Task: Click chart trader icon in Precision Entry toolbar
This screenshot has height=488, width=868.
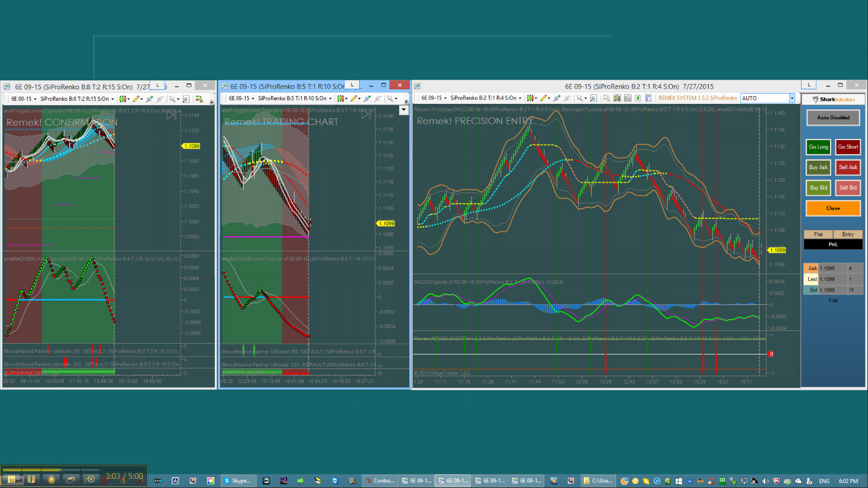Action: [605, 98]
